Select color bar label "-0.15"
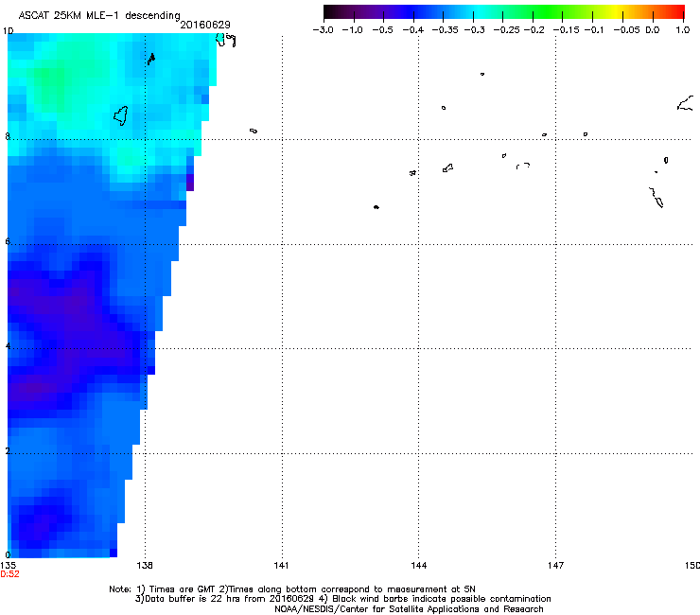 [567, 30]
